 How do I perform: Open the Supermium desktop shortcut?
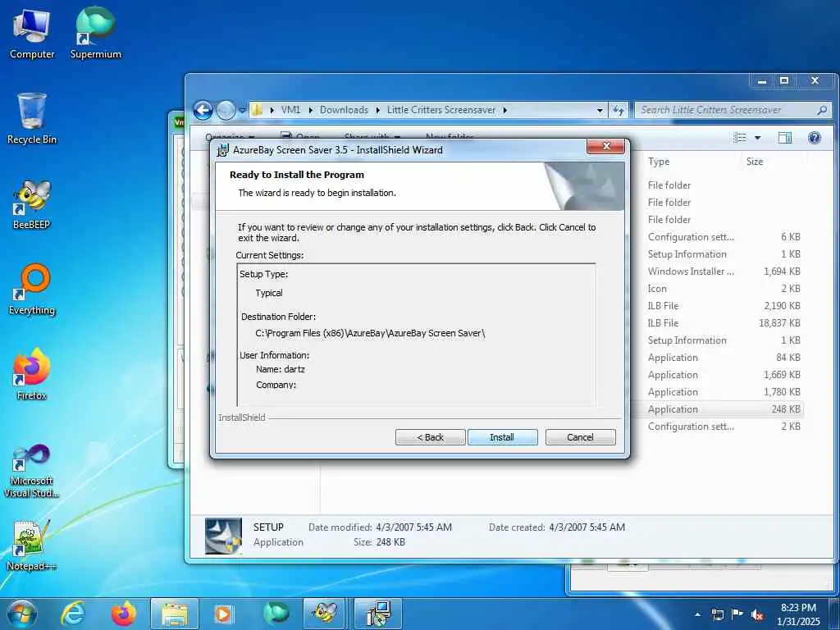95,33
